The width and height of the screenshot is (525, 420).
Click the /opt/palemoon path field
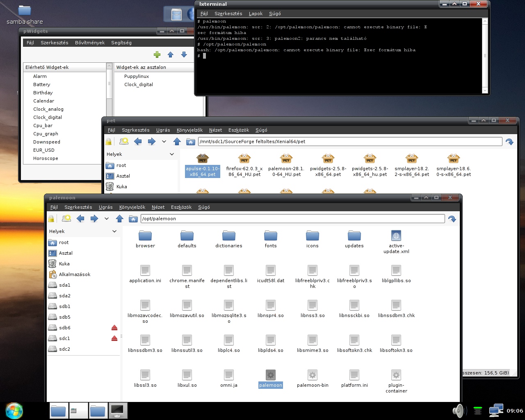pos(292,219)
